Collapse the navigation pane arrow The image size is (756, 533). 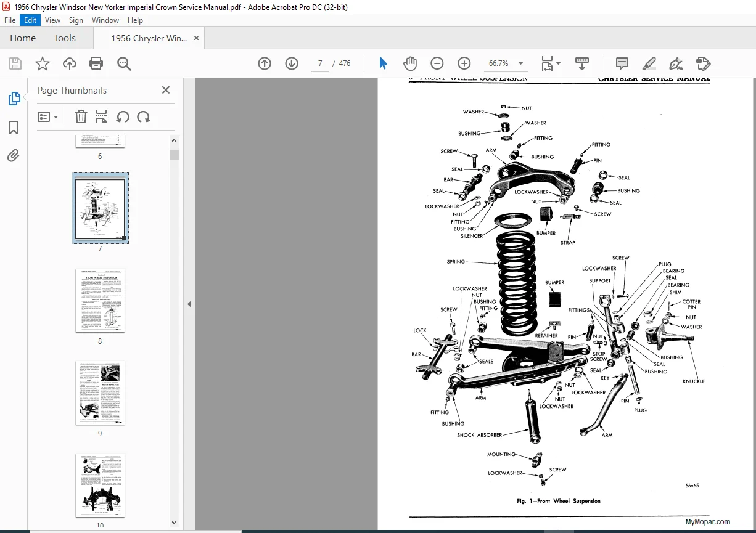point(189,304)
